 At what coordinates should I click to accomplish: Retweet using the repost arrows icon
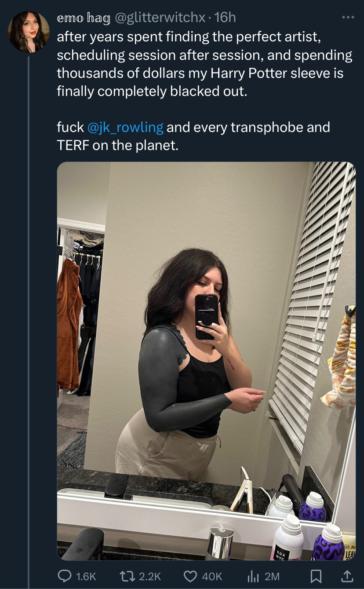point(128,576)
